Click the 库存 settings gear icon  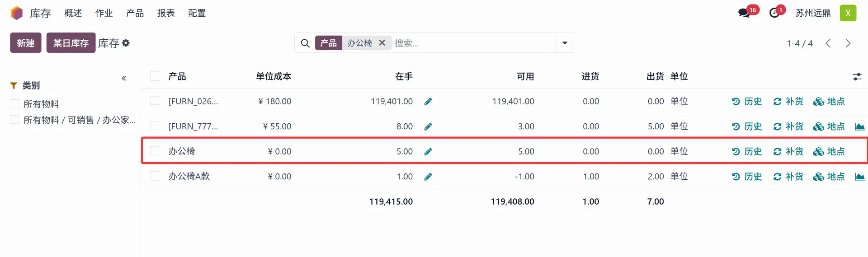[x=126, y=43]
